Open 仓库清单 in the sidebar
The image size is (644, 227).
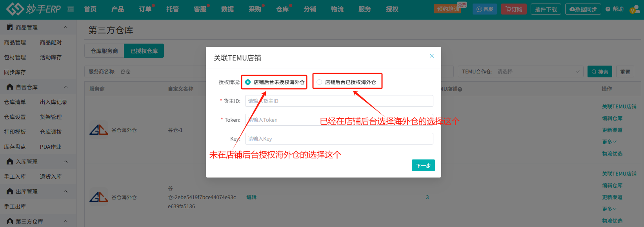click(15, 102)
